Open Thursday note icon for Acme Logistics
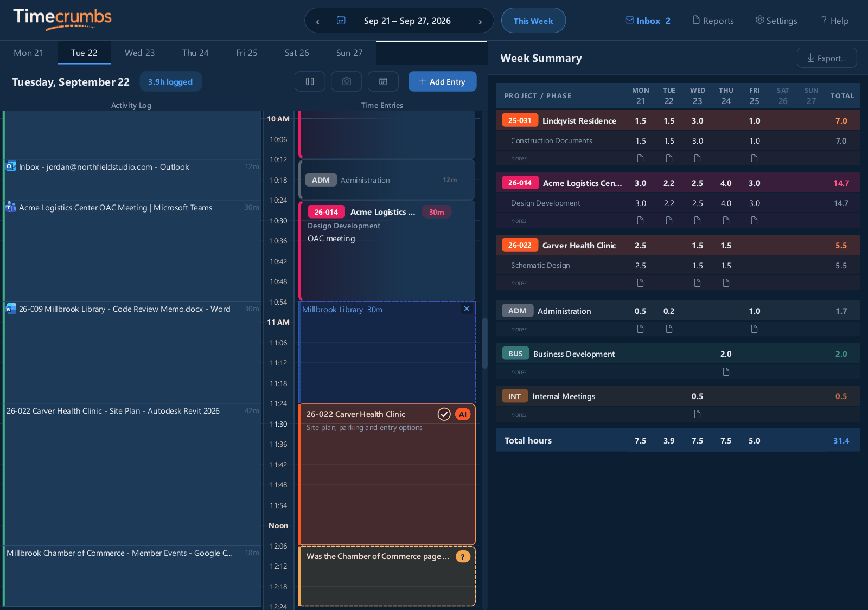Screen dimensions: 868x610 point(726,221)
